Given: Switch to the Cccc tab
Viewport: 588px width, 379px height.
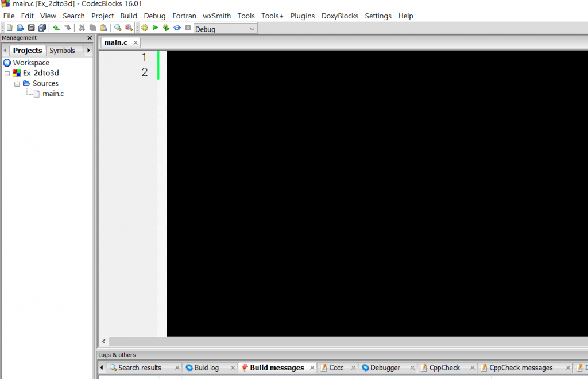Looking at the screenshot, I should coord(336,368).
